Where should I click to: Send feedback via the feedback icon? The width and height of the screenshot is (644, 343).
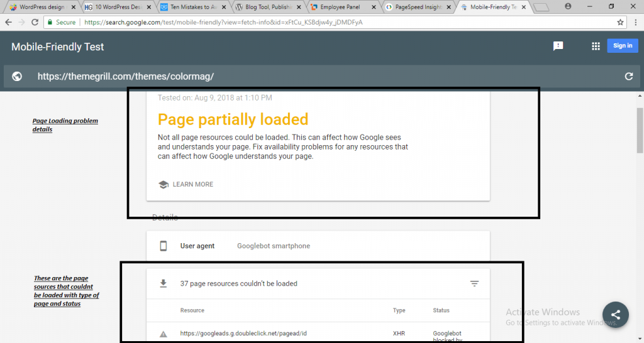[558, 46]
